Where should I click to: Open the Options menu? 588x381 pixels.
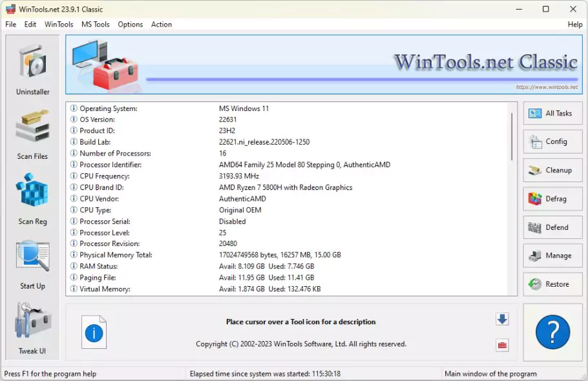click(130, 25)
